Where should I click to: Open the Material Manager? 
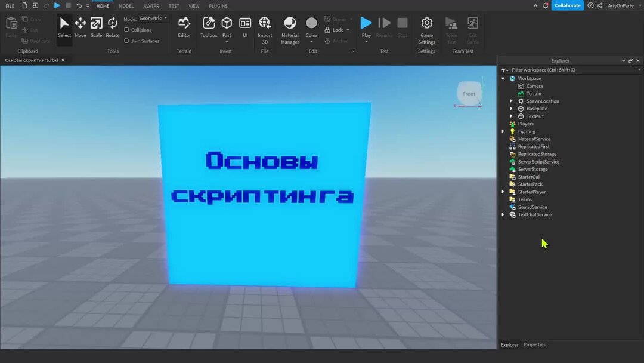tap(290, 26)
